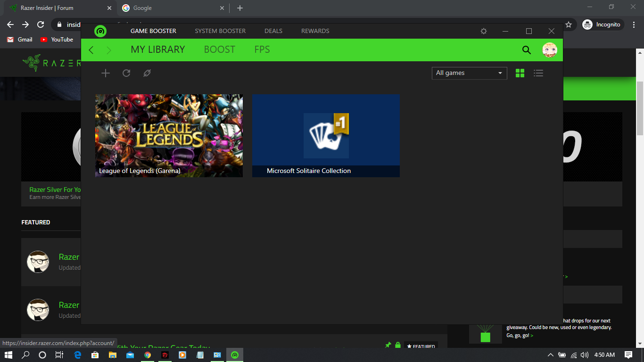This screenshot has height=362, width=644.
Task: Open the volume control in tray
Action: (585, 355)
